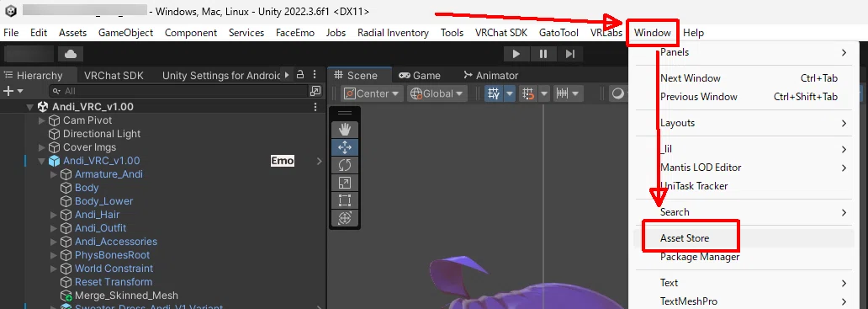Expand PhysBonesRoot in Hierarchy
This screenshot has height=309, width=868.
click(x=54, y=255)
